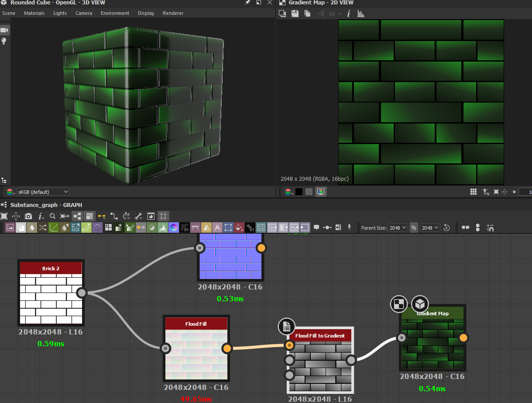
Task: Add an HSL node (color wheel icon)
Action: pos(174,227)
